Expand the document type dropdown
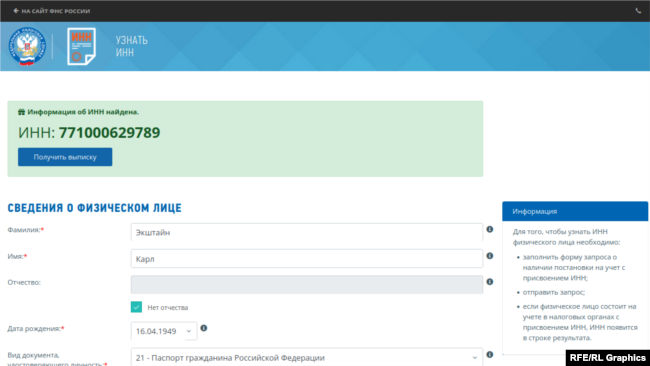The width and height of the screenshot is (650, 366). pos(307,357)
